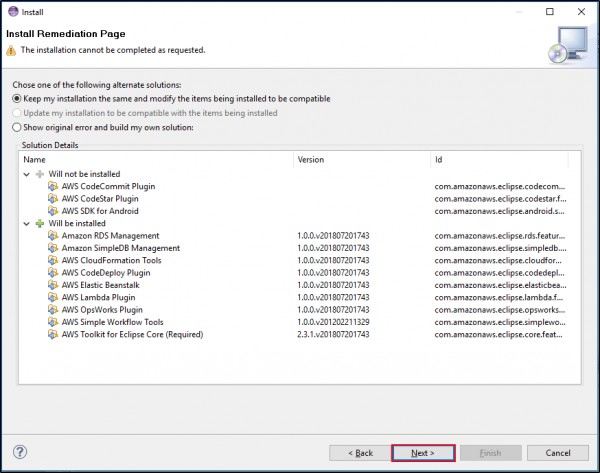Click the gray plus icon beside Will not be installed
Screen dimensions: 600x473
click(x=40, y=174)
